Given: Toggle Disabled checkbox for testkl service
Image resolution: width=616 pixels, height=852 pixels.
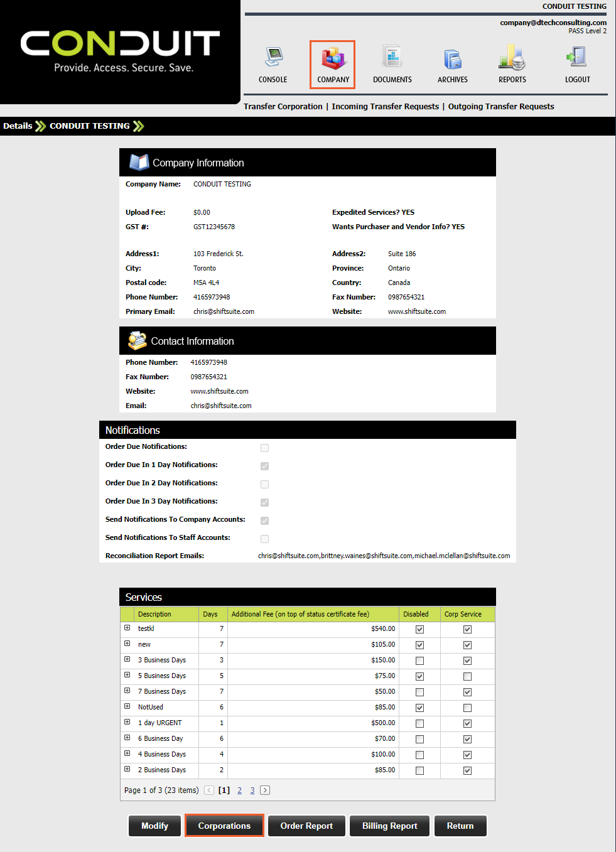Looking at the screenshot, I should (419, 629).
